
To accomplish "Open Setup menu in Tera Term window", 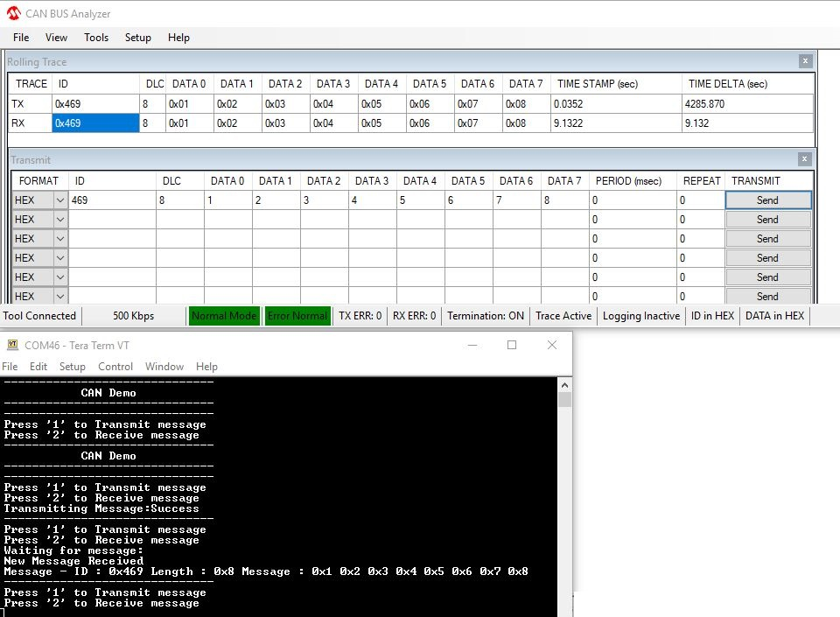I will (x=73, y=367).
